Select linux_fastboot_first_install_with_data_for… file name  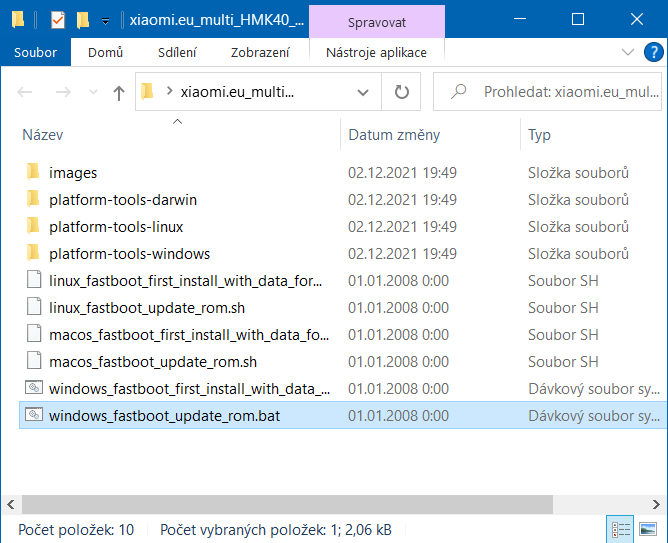click(x=185, y=281)
